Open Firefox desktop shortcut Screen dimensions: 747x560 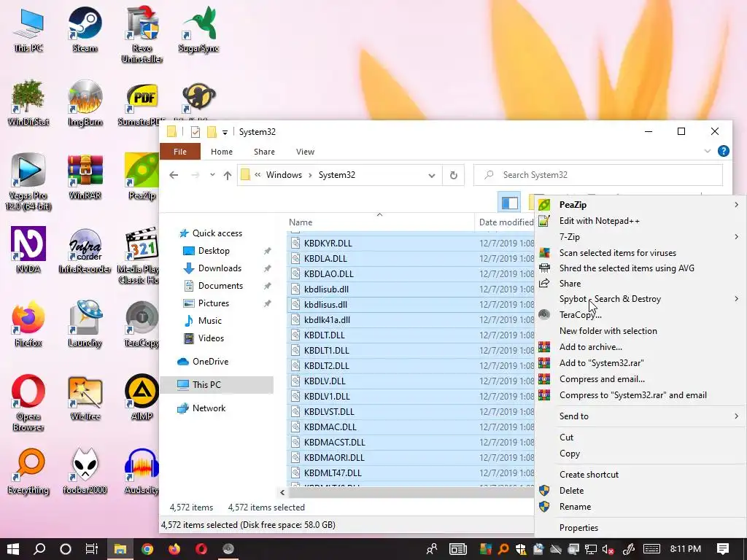click(x=28, y=324)
